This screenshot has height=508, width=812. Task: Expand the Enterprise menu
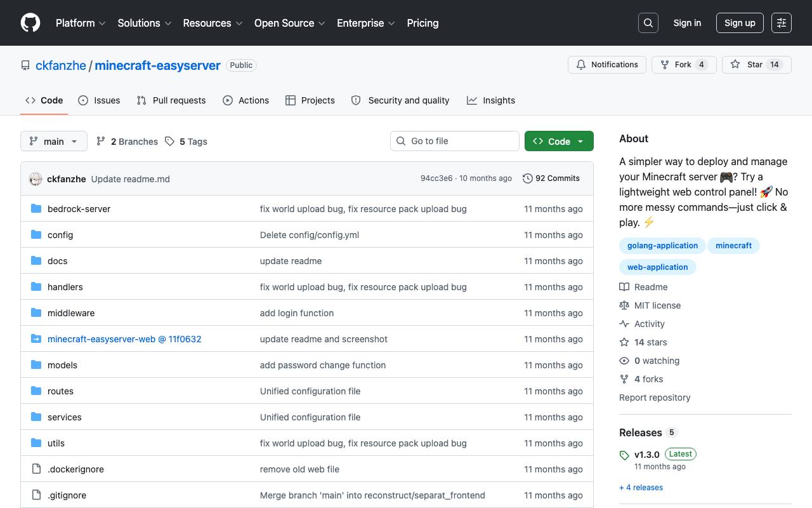click(x=366, y=23)
